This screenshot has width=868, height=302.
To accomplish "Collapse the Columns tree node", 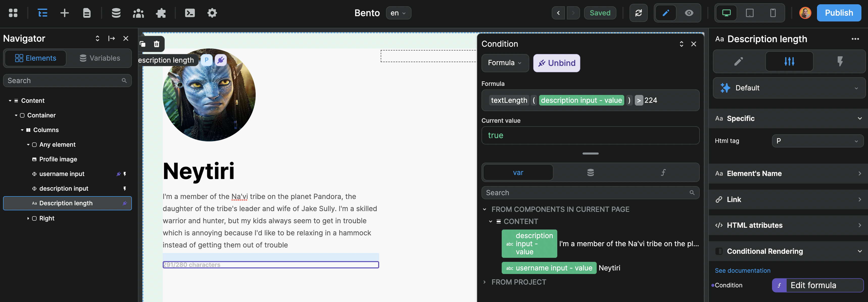I will (x=22, y=130).
